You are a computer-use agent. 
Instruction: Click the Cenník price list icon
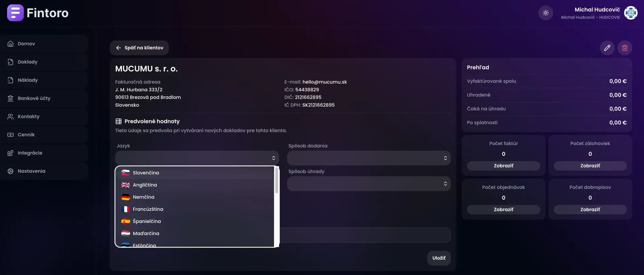pyautogui.click(x=10, y=135)
